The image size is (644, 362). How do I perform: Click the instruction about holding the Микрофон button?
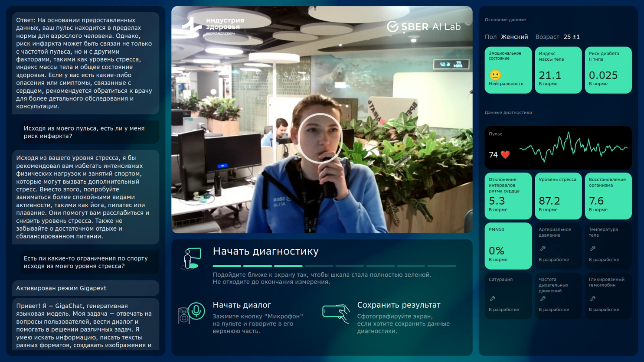pos(258,324)
